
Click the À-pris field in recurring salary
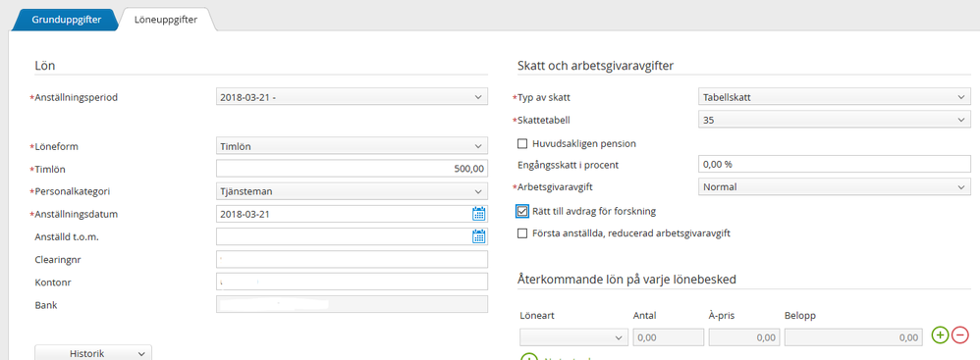(x=744, y=337)
